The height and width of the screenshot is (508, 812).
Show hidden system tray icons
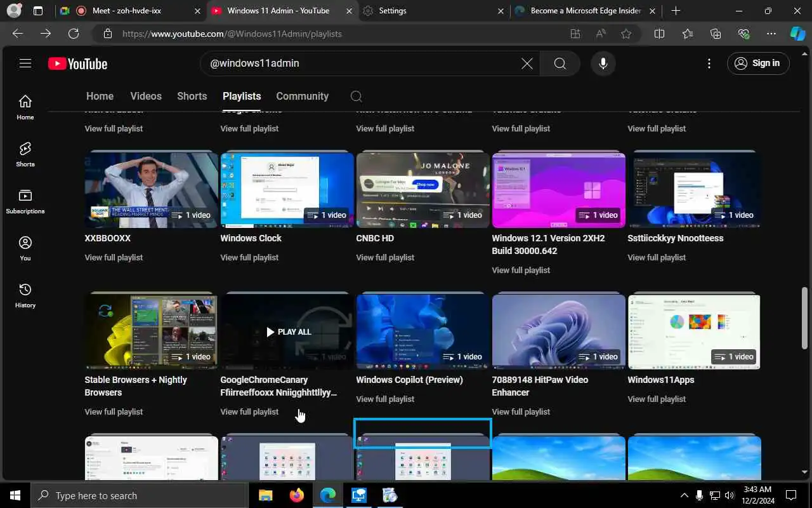click(x=684, y=495)
